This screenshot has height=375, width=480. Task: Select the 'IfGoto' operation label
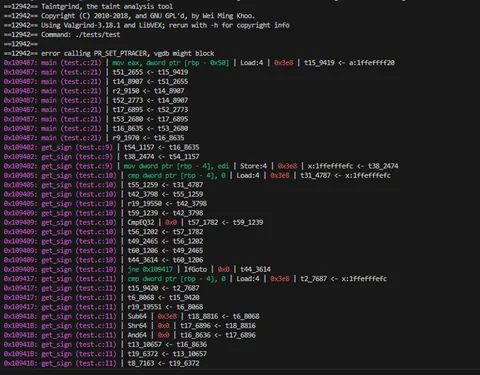pyautogui.click(x=195, y=269)
